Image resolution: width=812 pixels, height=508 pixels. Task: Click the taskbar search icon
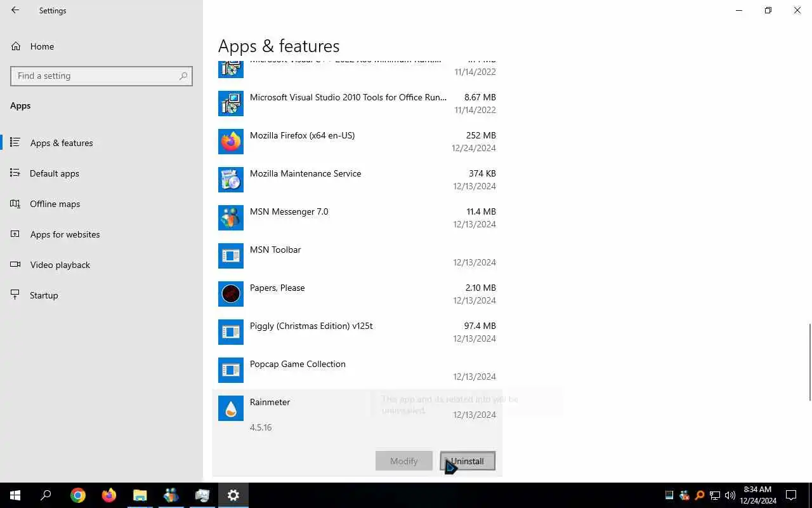pyautogui.click(x=46, y=495)
